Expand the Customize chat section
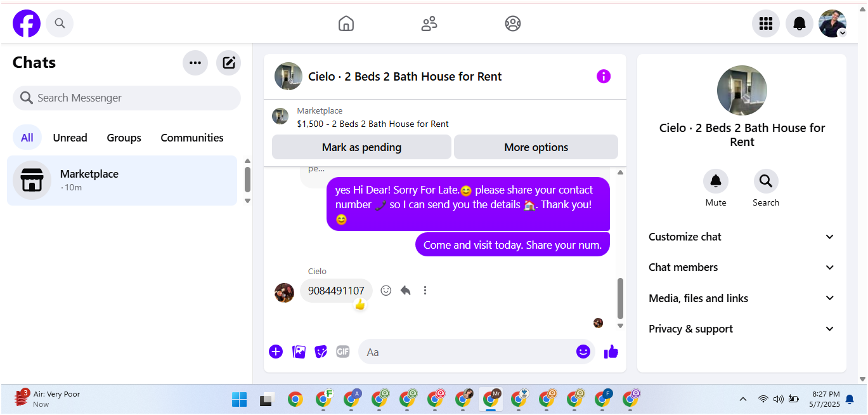868x415 pixels. coord(741,237)
